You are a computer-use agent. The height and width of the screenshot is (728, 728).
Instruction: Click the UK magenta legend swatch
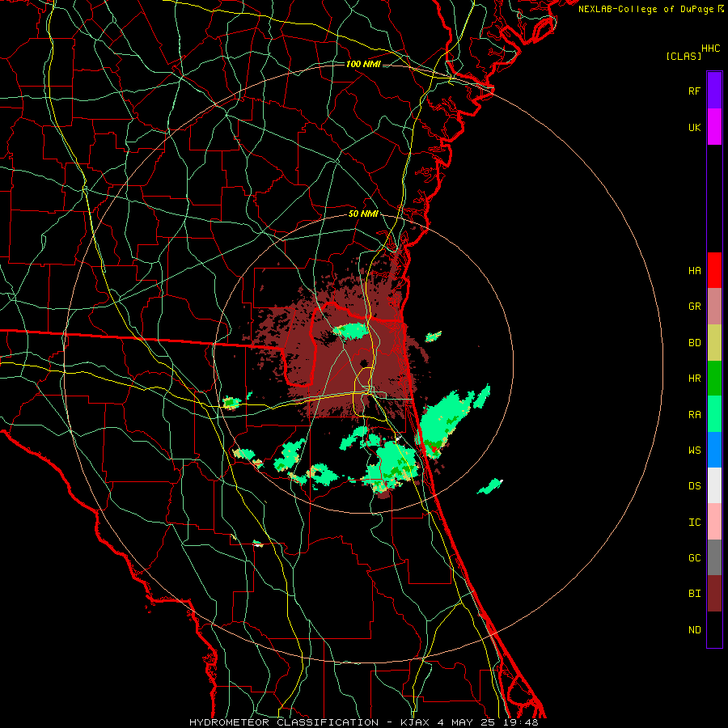(714, 127)
